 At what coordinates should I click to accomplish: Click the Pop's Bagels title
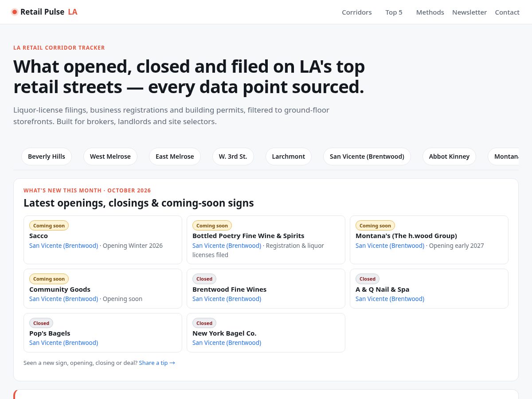[50, 333]
